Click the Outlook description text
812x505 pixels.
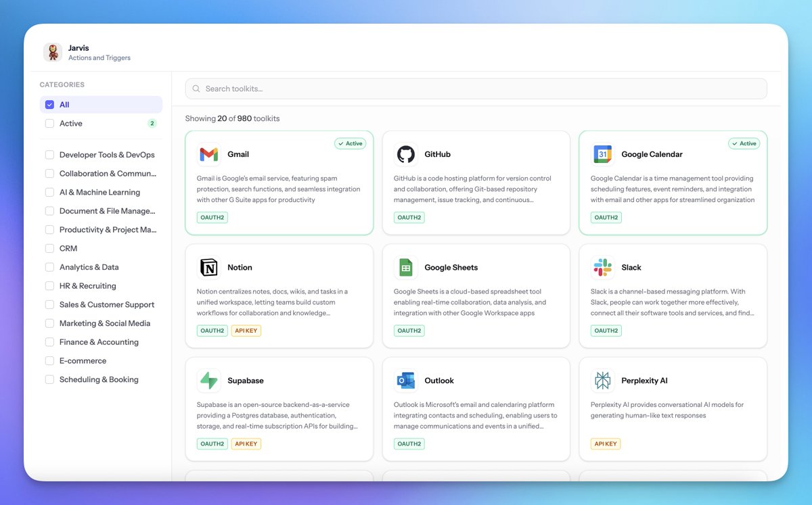(476, 416)
